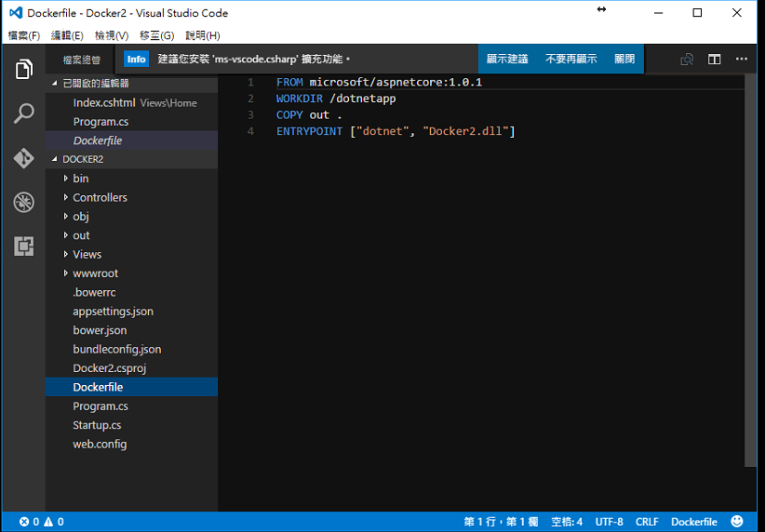Click the 檔案總管 explorer panel title

pyautogui.click(x=82, y=60)
